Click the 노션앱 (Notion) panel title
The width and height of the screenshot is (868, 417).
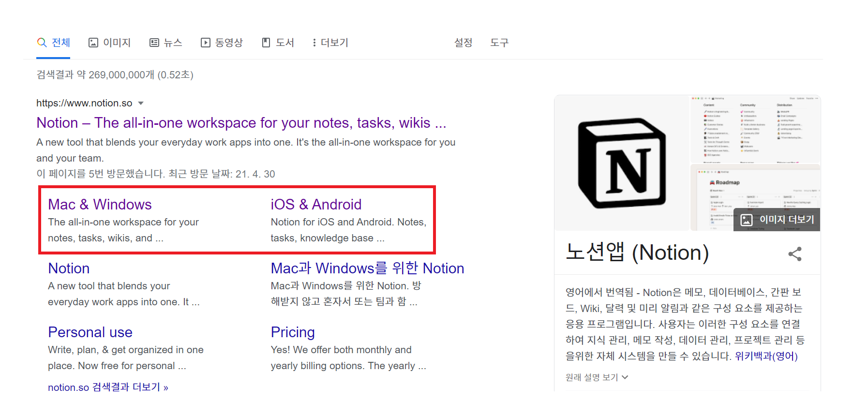tap(637, 253)
